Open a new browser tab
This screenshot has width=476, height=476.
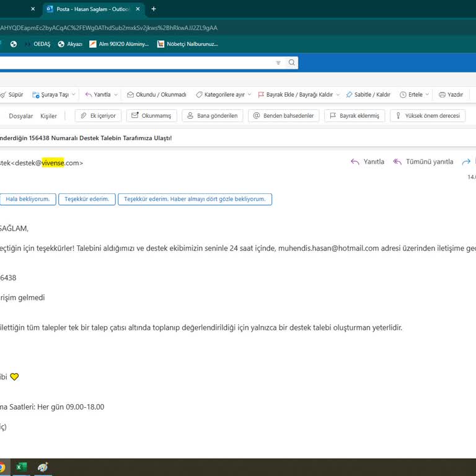(154, 9)
